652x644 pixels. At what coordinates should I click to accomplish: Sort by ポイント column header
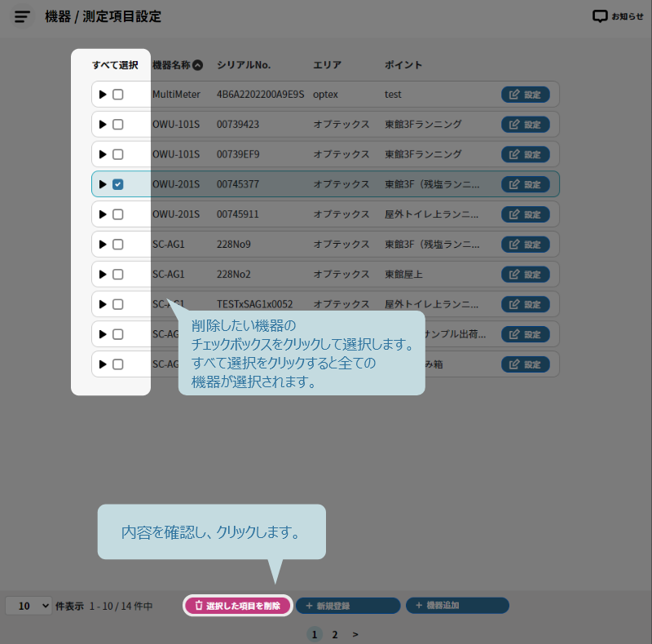click(x=403, y=65)
